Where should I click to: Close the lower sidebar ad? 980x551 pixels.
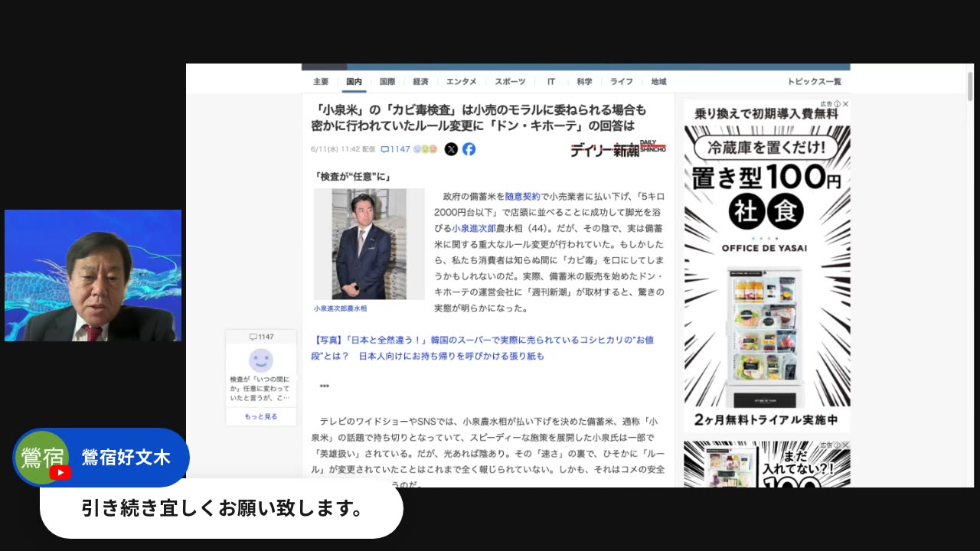point(845,445)
